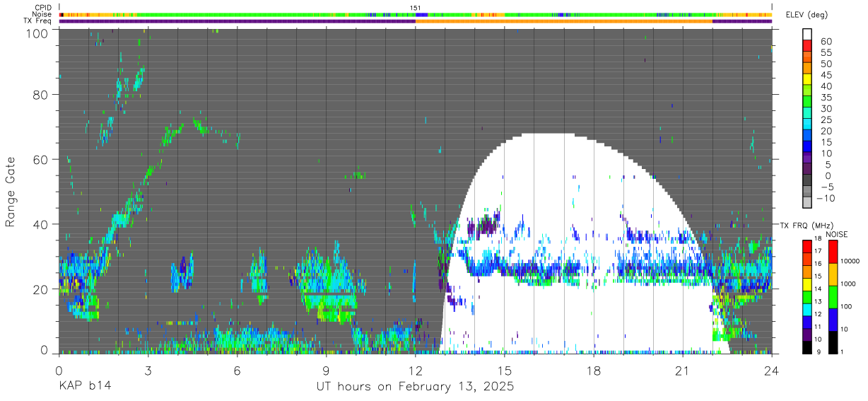Select the '10000' label on the NOISE scale

[850, 262]
